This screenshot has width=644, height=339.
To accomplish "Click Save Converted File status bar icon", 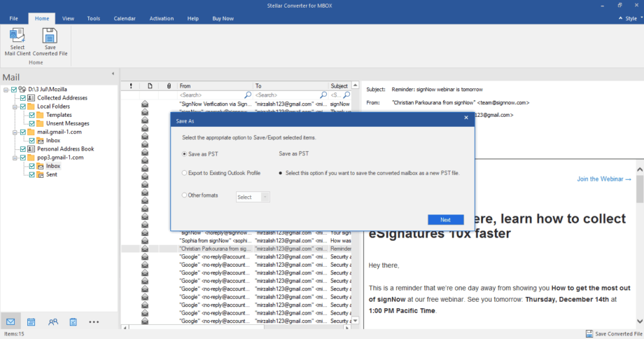I will [x=589, y=333].
